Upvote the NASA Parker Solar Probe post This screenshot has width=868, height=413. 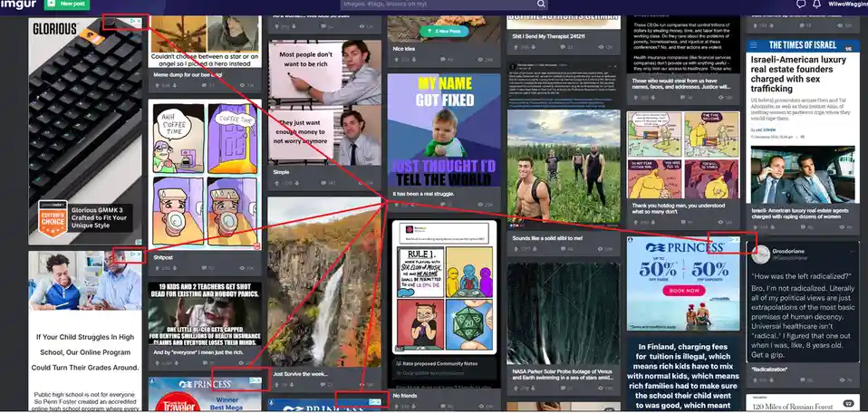(516, 389)
